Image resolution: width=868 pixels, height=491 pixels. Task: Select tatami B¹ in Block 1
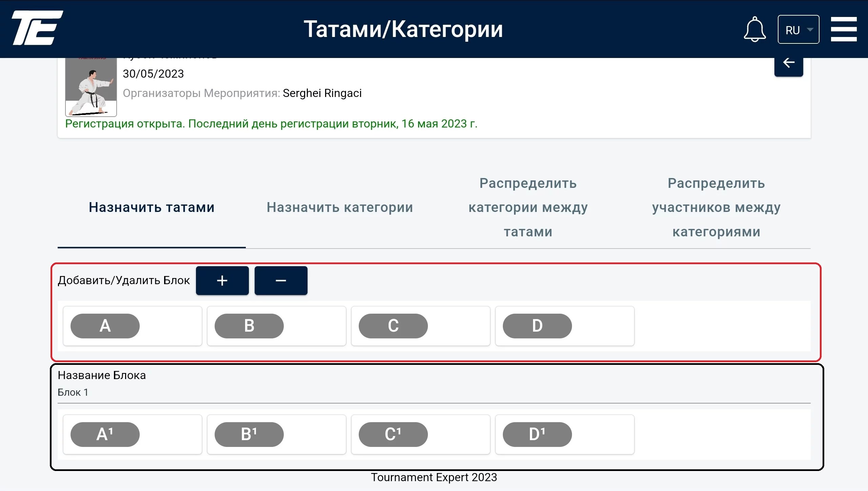(x=249, y=434)
